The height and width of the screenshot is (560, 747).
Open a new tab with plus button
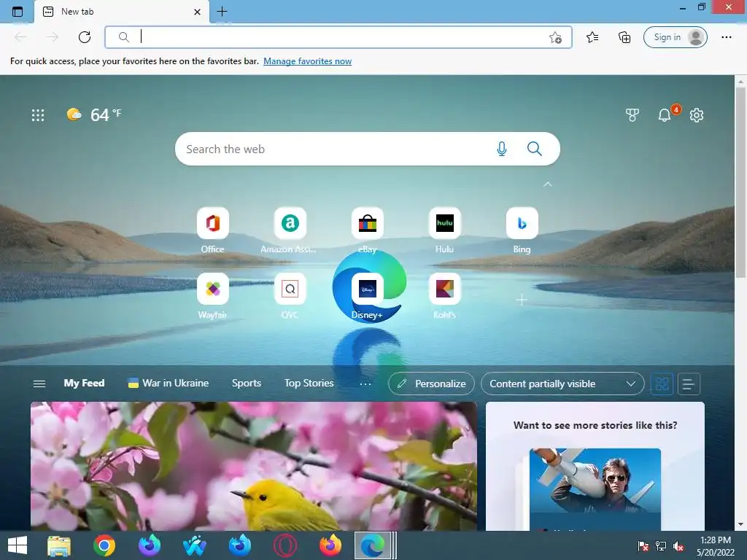(222, 12)
